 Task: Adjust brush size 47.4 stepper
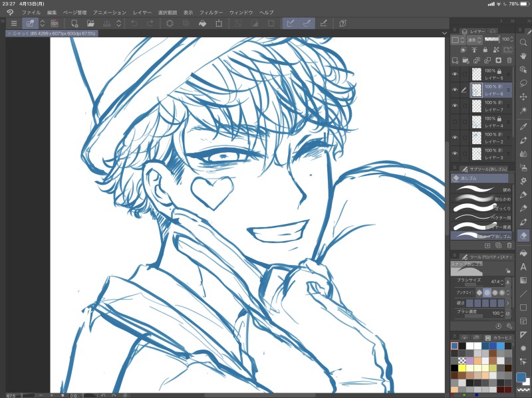(502, 282)
